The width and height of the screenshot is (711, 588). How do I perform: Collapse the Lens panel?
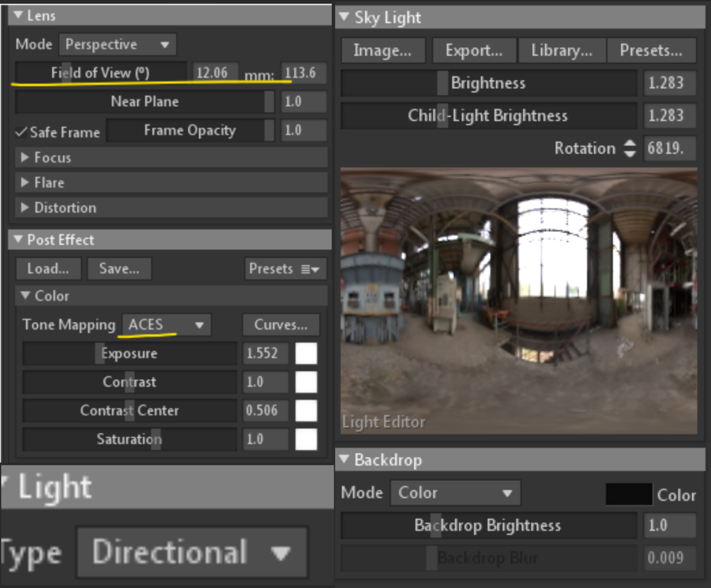18,16
